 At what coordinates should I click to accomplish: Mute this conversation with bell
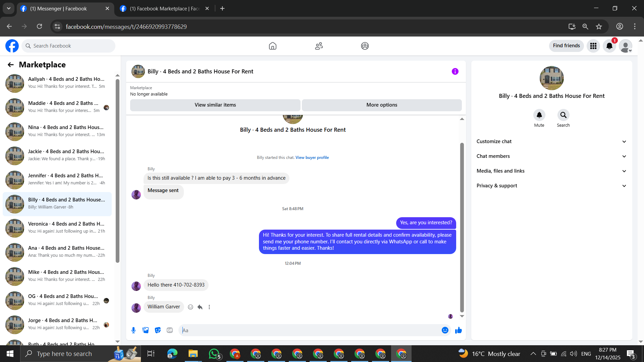pyautogui.click(x=539, y=115)
